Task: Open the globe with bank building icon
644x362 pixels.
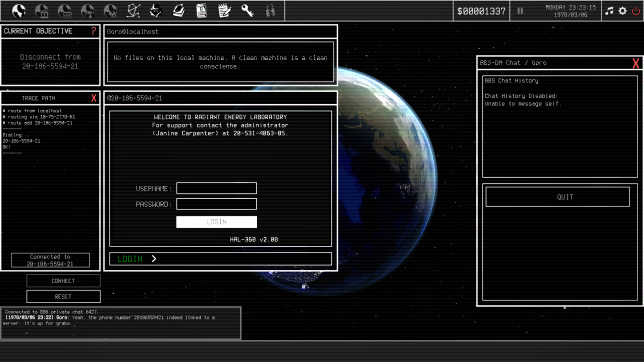Action: [42, 11]
